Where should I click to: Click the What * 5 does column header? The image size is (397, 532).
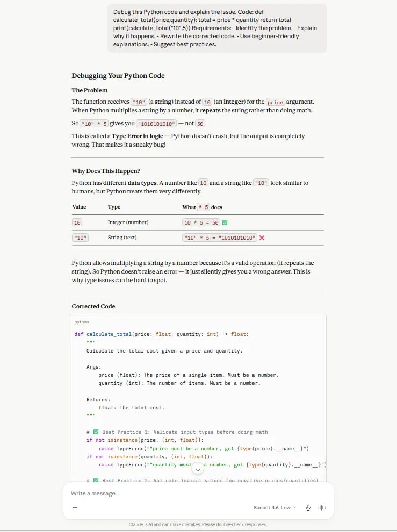(x=202, y=207)
